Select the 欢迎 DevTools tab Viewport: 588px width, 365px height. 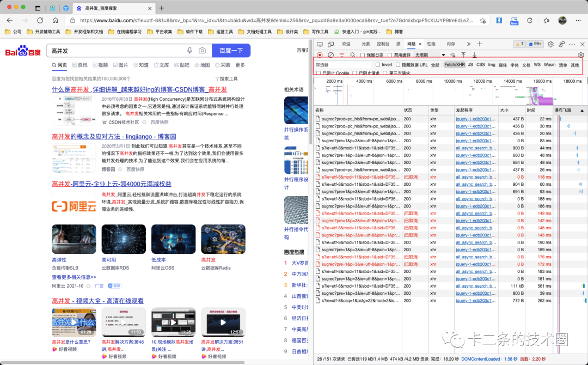(x=346, y=44)
